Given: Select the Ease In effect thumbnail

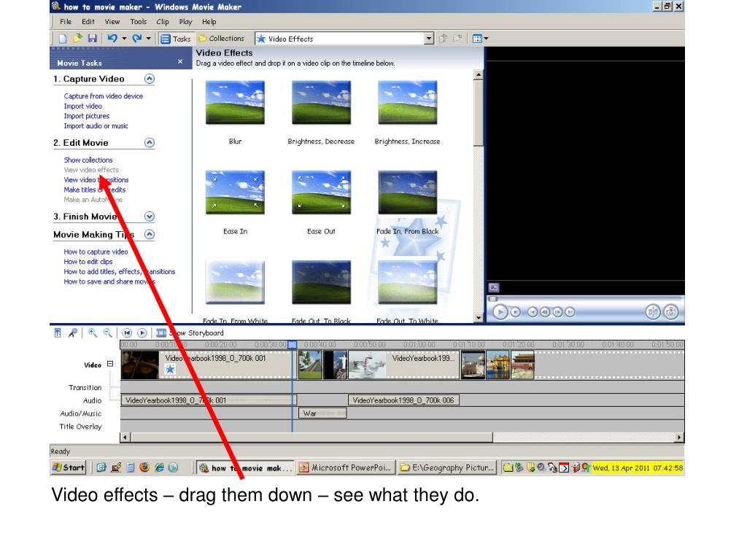Looking at the screenshot, I should [x=235, y=192].
